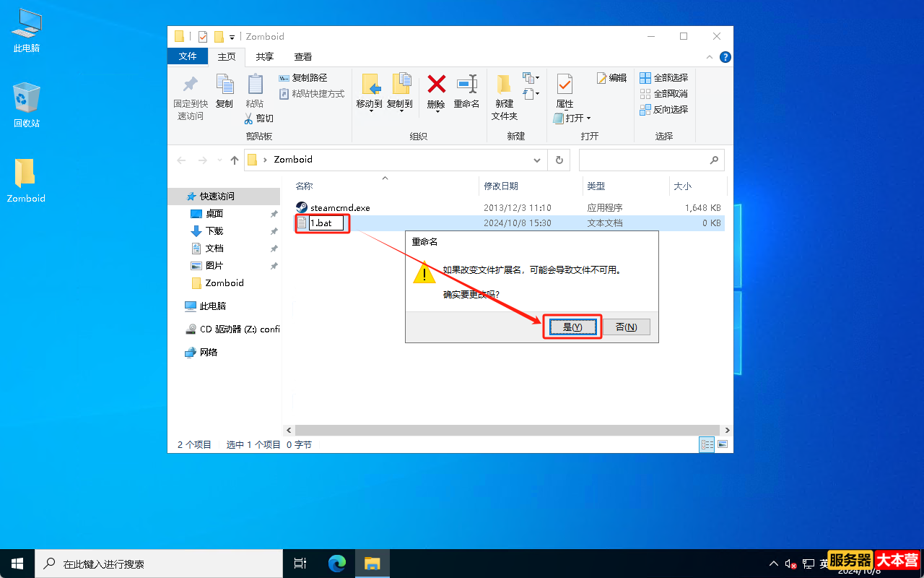
Task: Switch to the Share (共享) tab
Action: click(265, 56)
